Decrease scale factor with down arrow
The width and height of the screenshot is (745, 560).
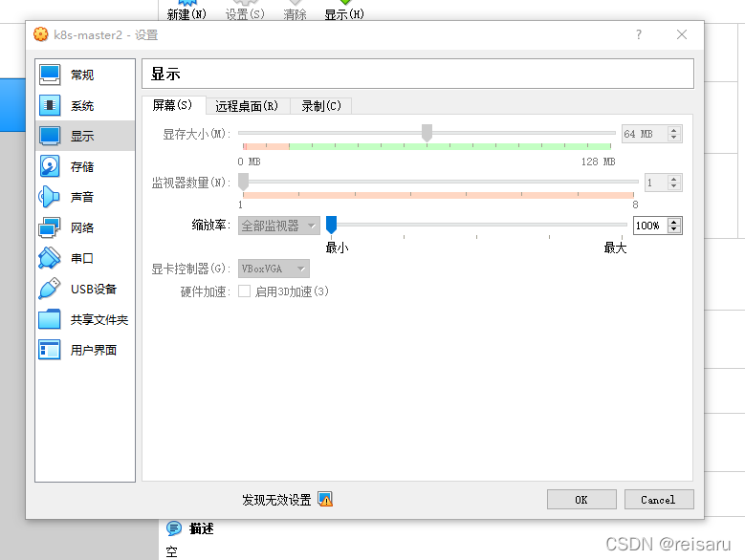[x=673, y=228]
